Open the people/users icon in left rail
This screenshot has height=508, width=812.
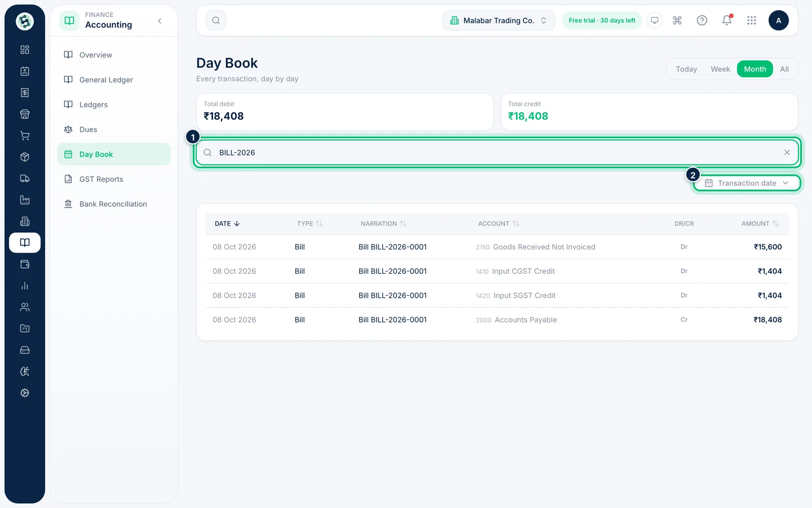pos(24,307)
